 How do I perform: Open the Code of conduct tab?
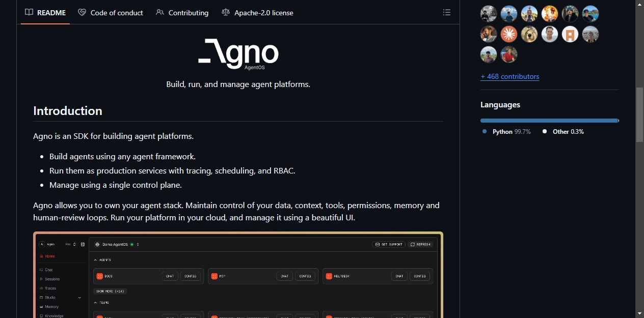[x=111, y=13]
